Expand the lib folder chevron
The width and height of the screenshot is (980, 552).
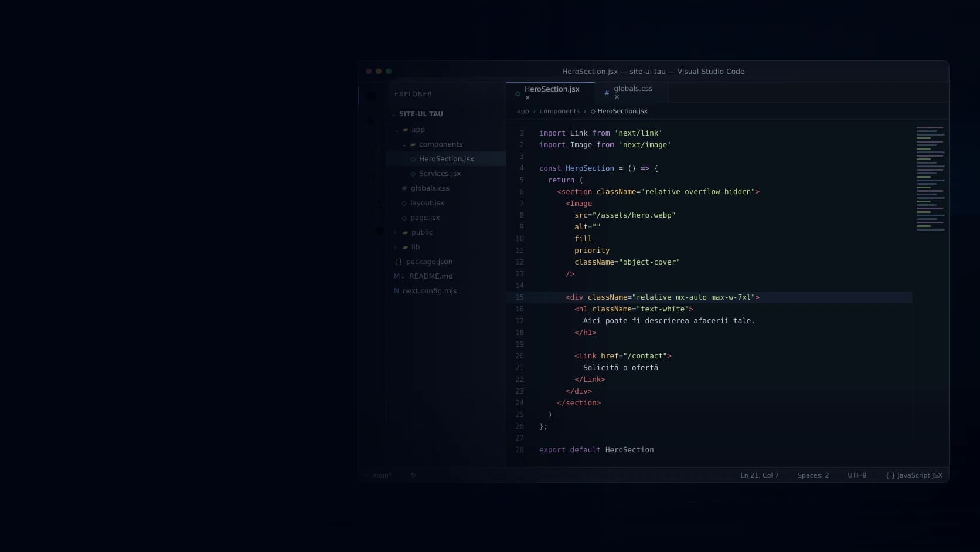[396, 248]
